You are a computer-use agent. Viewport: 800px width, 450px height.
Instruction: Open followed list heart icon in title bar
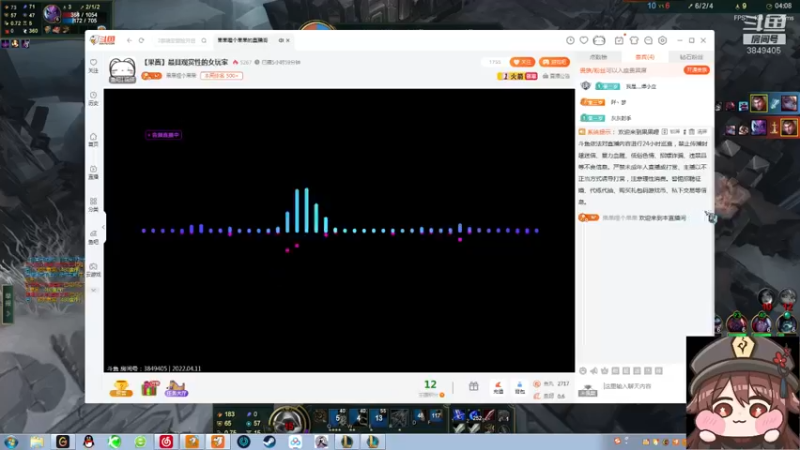click(584, 40)
